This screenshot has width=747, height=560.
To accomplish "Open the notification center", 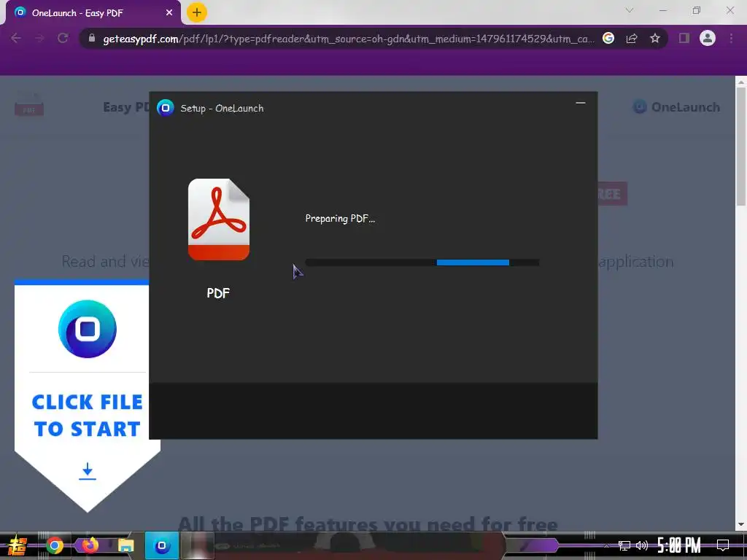I will coord(723,545).
